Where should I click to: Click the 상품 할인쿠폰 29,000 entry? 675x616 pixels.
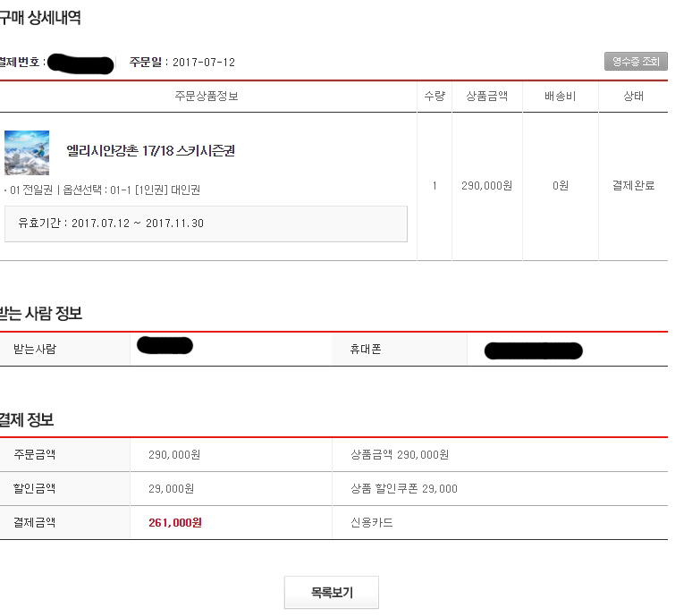[x=404, y=488]
